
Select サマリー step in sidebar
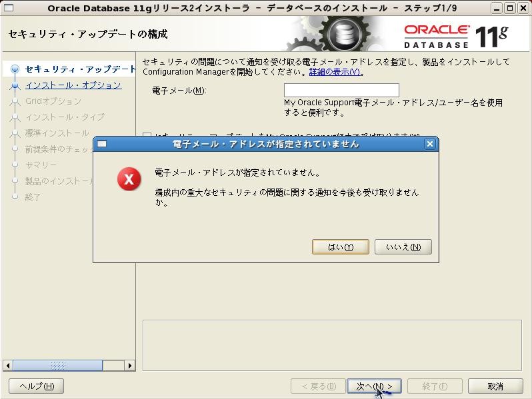41,165
